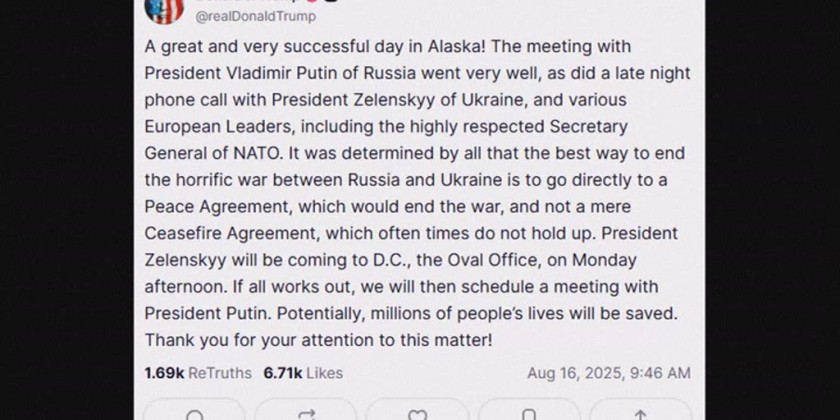Open the profile avatar picture
Viewport: 840px width, 420px height.
pos(164,8)
